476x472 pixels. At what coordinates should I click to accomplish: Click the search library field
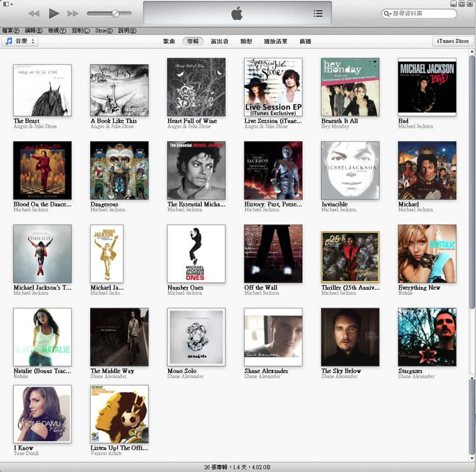(419, 13)
